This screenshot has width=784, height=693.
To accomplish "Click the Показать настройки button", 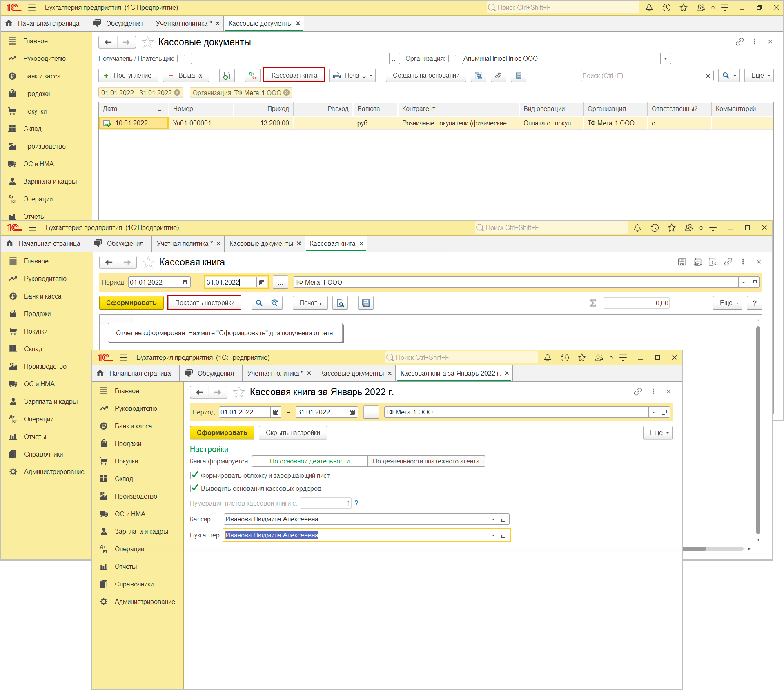I will [x=205, y=303].
